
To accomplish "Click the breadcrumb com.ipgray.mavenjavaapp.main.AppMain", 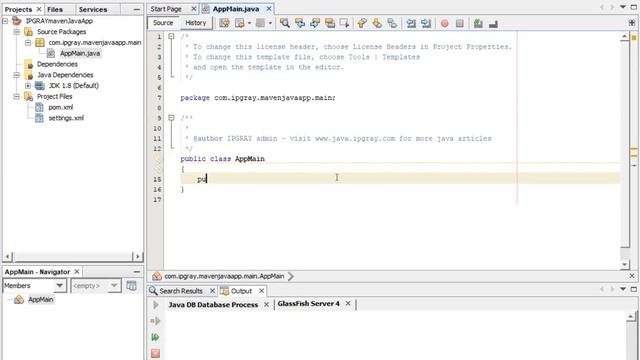I will point(224,276).
